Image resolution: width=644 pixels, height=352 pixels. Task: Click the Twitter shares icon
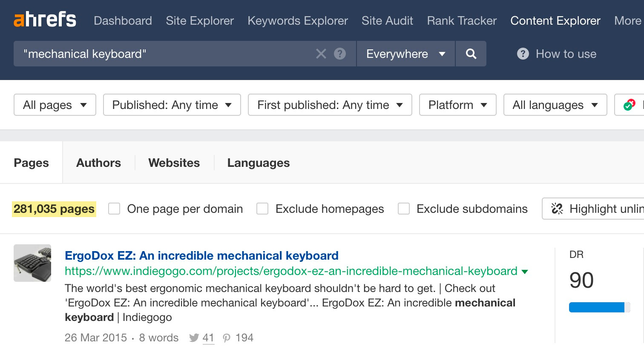(194, 338)
